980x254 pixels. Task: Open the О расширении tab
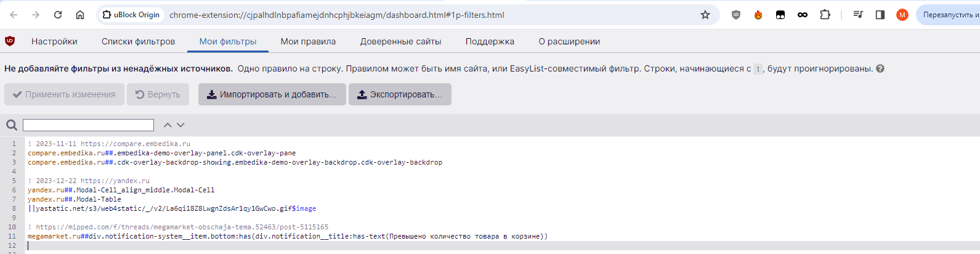569,41
